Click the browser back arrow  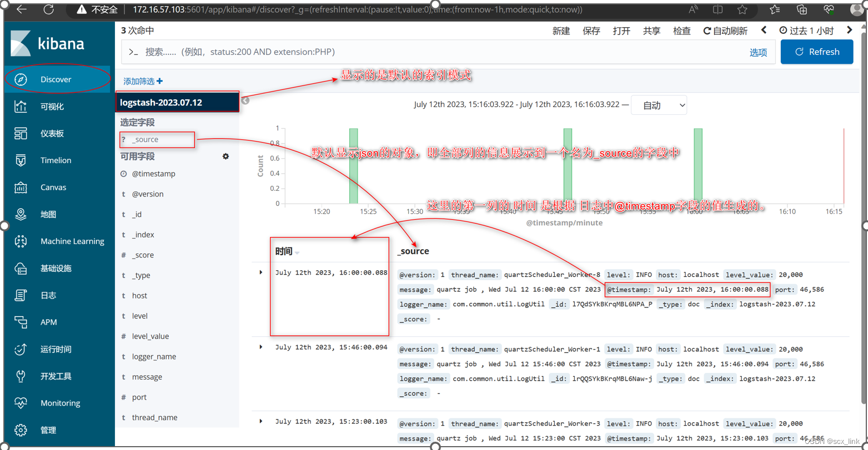pyautogui.click(x=21, y=9)
